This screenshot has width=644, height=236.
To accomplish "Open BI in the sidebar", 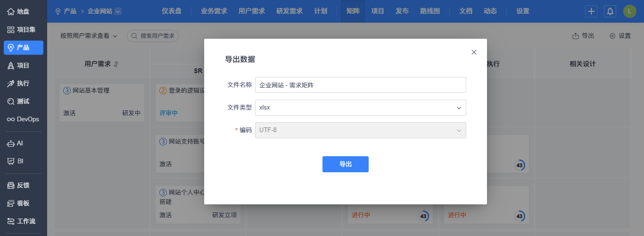I will click(23, 161).
